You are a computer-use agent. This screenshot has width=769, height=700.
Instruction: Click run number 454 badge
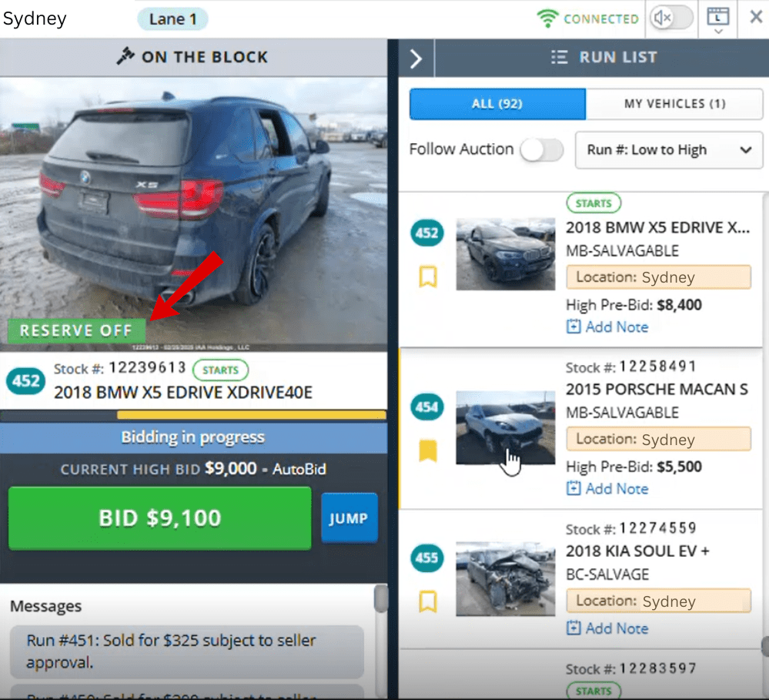pos(427,406)
